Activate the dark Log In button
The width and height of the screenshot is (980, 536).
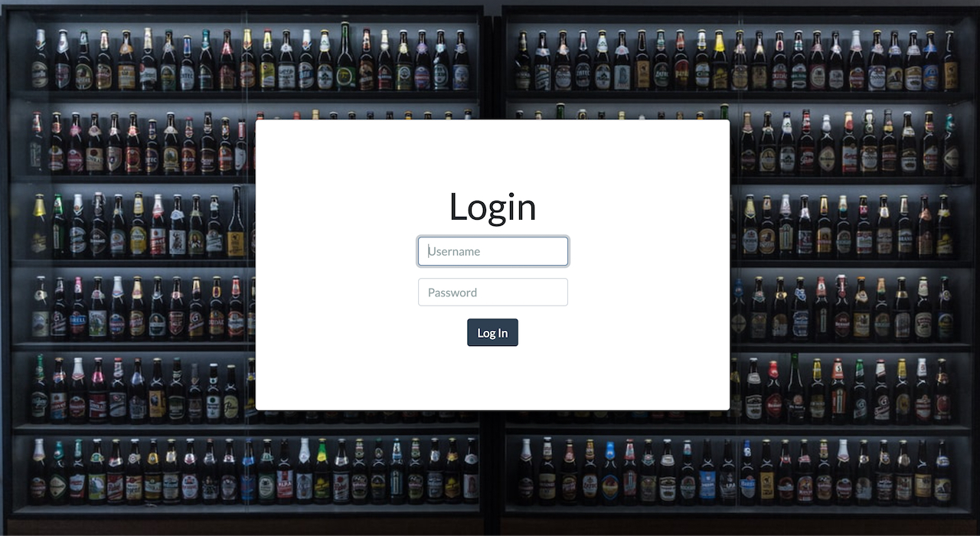(x=492, y=332)
